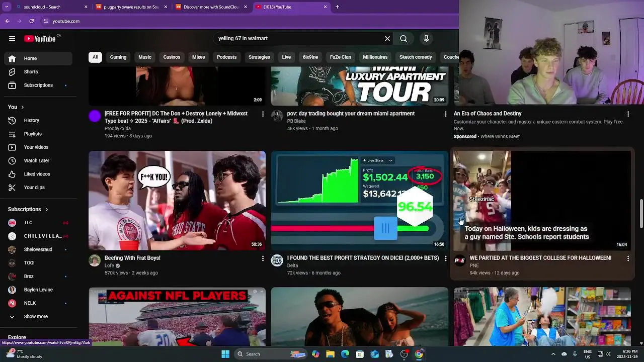Select the Podcasts filter chip

click(x=226, y=57)
